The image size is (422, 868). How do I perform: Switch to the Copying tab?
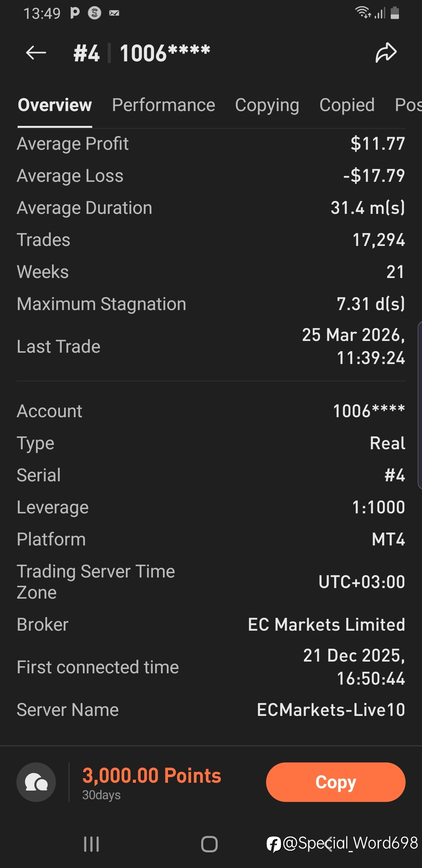(x=267, y=105)
